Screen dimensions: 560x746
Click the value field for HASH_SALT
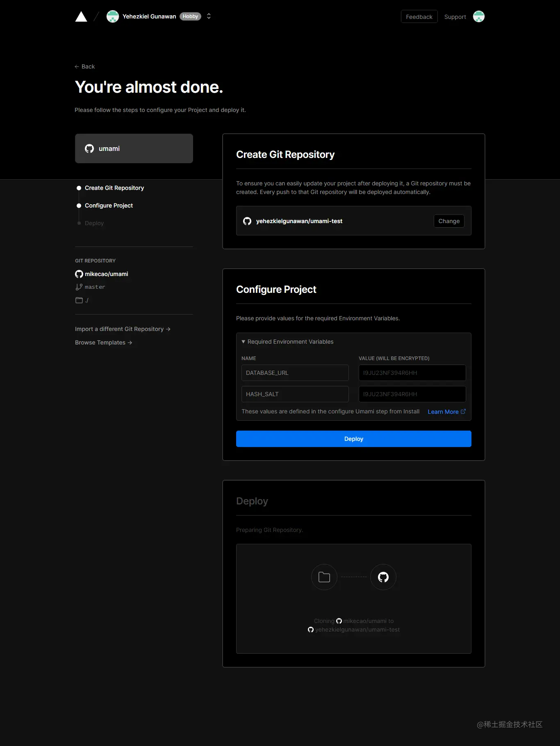[412, 394]
